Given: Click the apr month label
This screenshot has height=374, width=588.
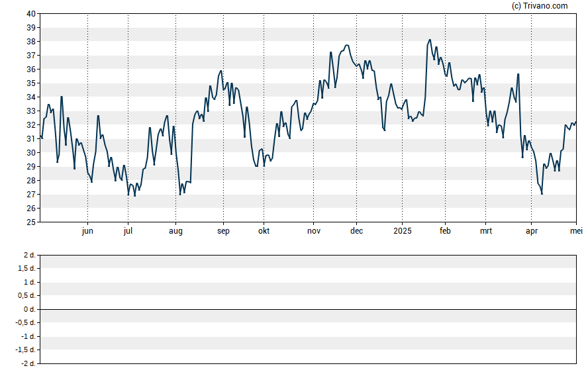Looking at the screenshot, I should tap(531, 231).
